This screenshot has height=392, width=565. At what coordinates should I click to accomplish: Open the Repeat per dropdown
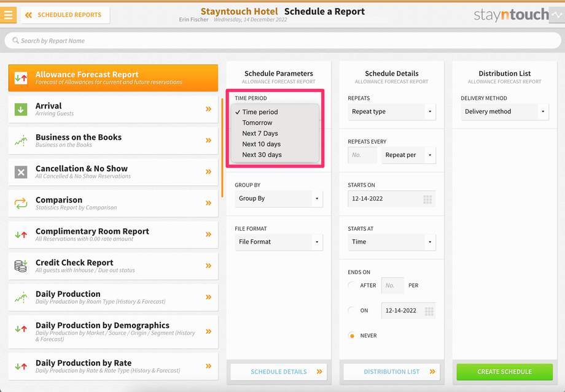(408, 155)
